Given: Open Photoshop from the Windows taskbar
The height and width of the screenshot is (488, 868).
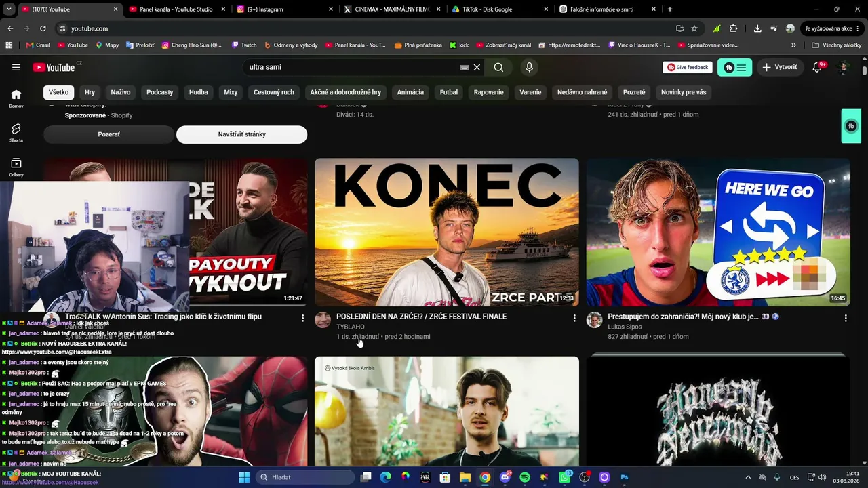Looking at the screenshot, I should [625, 477].
